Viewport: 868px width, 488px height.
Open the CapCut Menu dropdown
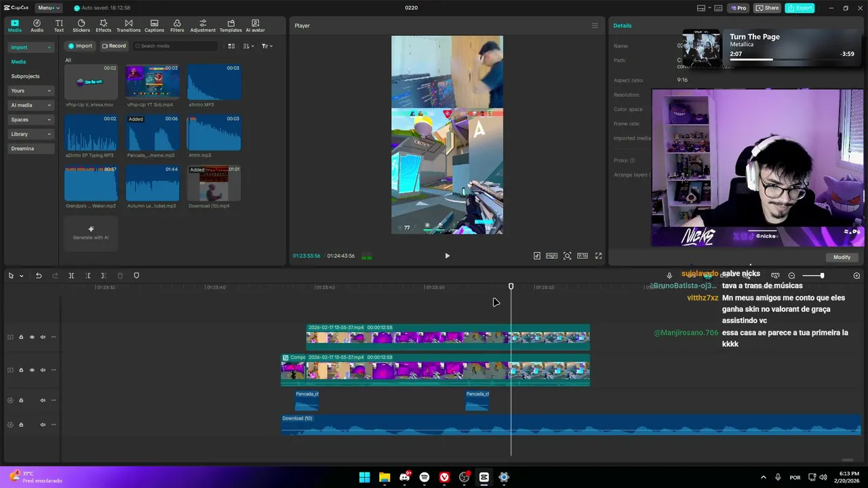click(x=48, y=8)
